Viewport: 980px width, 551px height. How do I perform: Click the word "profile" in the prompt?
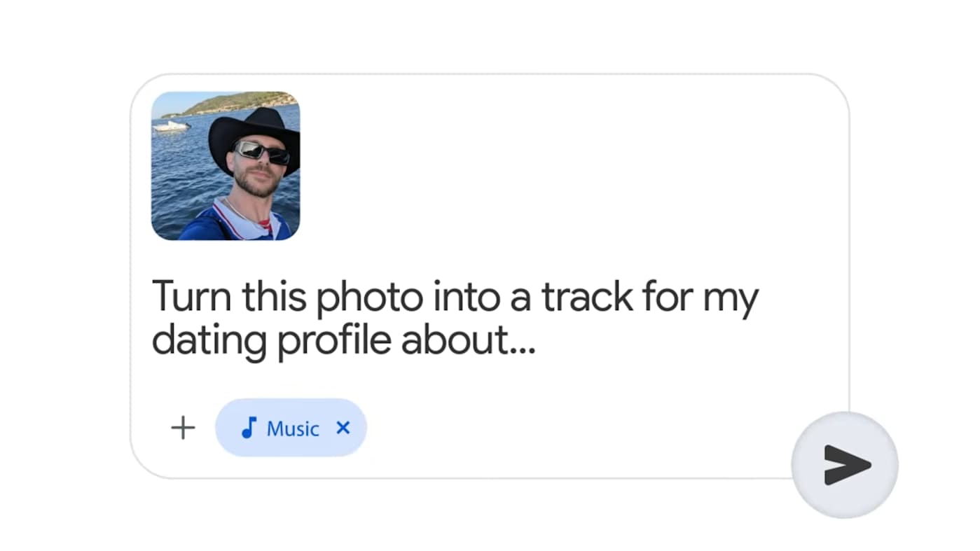[x=336, y=340]
